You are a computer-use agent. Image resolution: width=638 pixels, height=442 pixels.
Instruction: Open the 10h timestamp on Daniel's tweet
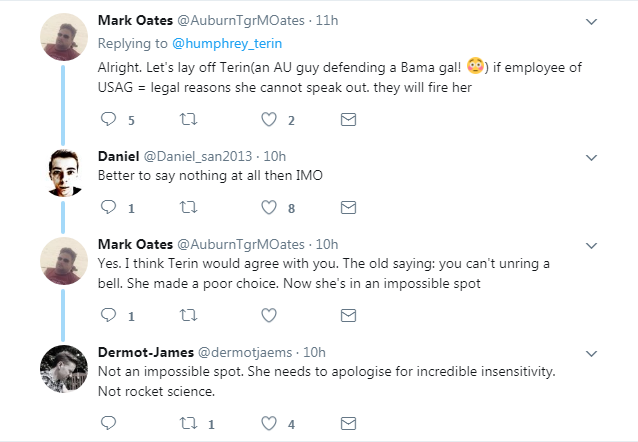[x=272, y=157]
